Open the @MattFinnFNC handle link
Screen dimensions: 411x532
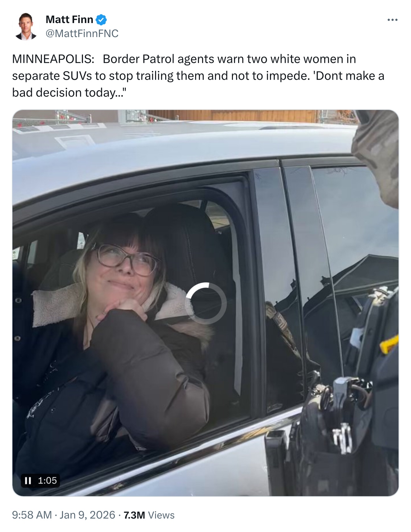pos(82,33)
